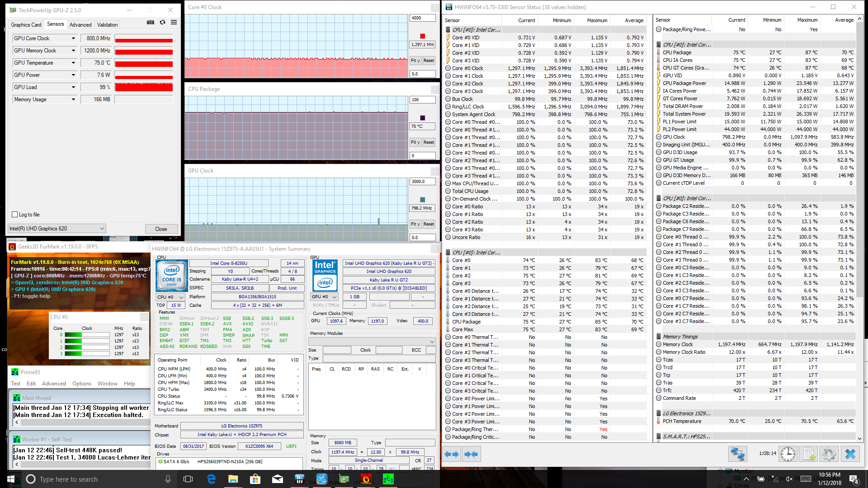Image resolution: width=868 pixels, height=488 pixels.
Task: Click the taskbar clock showing 10:56 PM
Action: click(x=830, y=479)
